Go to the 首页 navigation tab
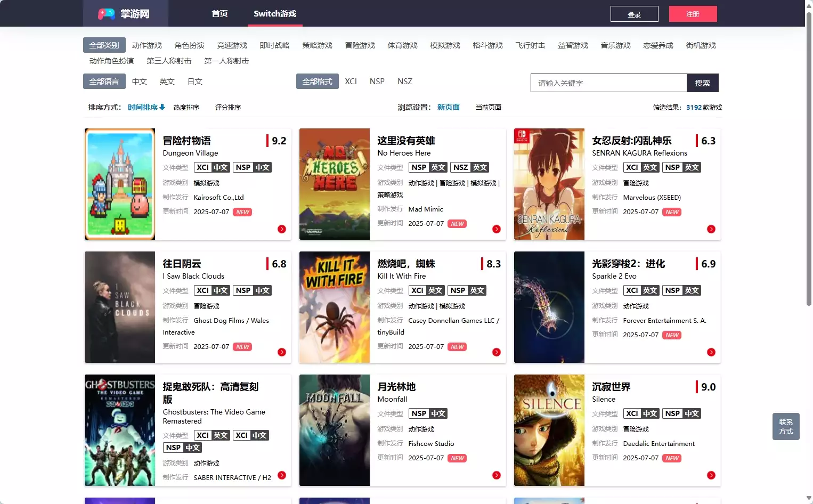The width and height of the screenshot is (813, 504). (219, 13)
